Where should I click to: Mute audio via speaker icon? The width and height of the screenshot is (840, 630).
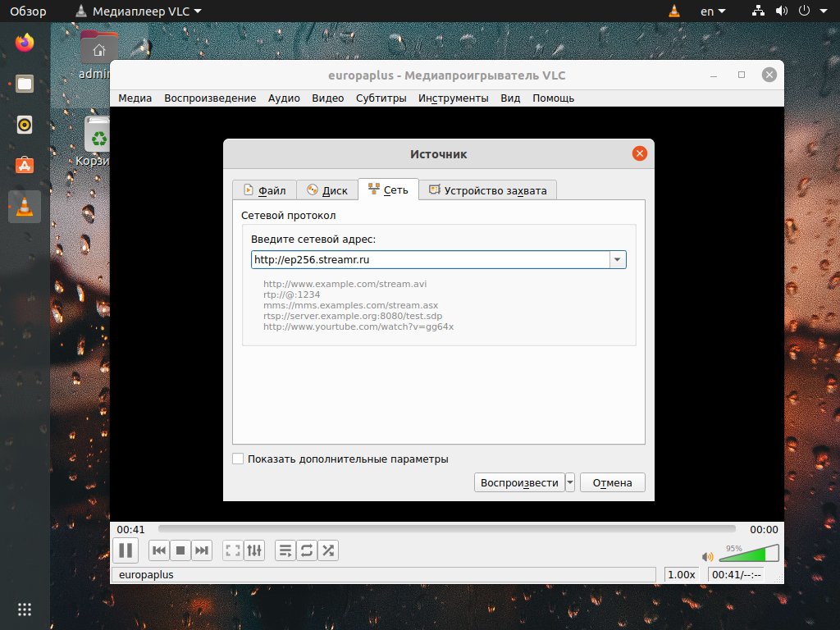(707, 557)
